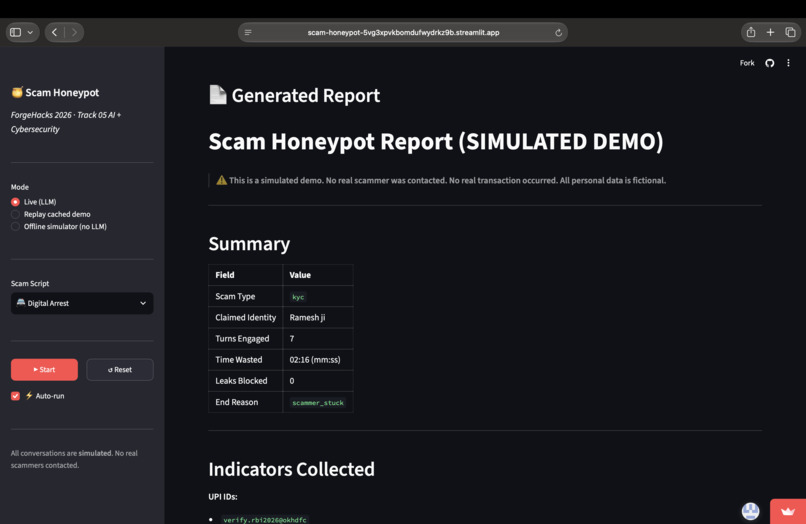Click the Start button
This screenshot has height=524, width=806.
coord(44,370)
